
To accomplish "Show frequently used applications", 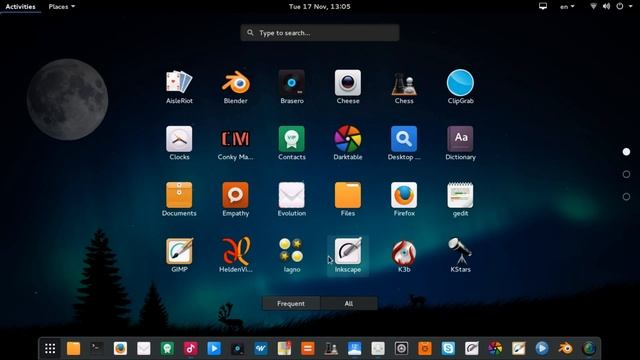I will pos(291,304).
